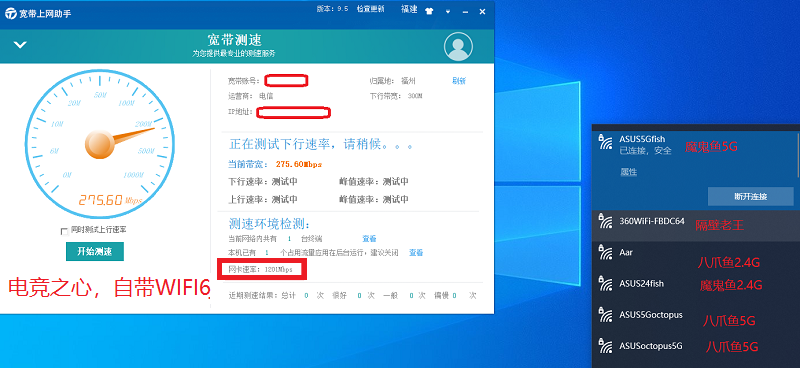Viewport: 800px width, 368px height.
Task: Collapse the panel with the white chevron
Action: tap(20, 45)
